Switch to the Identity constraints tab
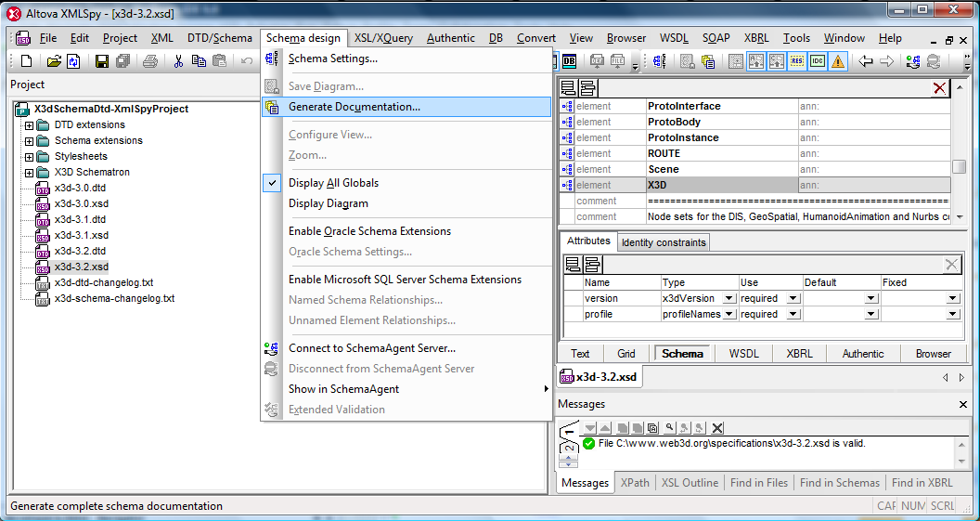The height and width of the screenshot is (521, 980). [x=664, y=242]
